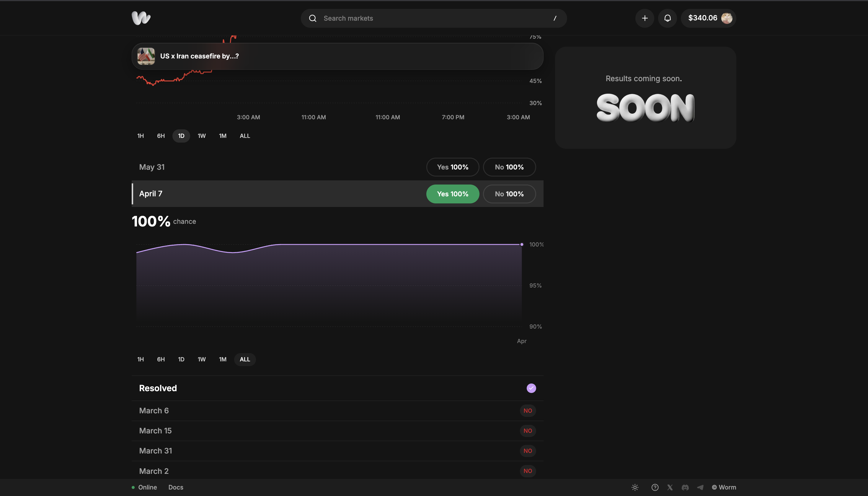
Task: Open the Telegram link icon
Action: coord(700,487)
